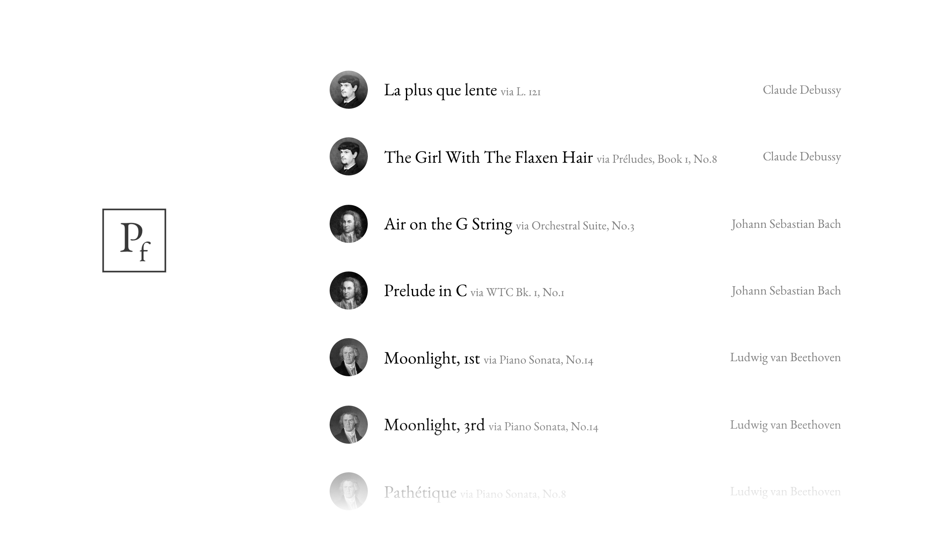Click the La plus que lente composer icon

(x=348, y=89)
